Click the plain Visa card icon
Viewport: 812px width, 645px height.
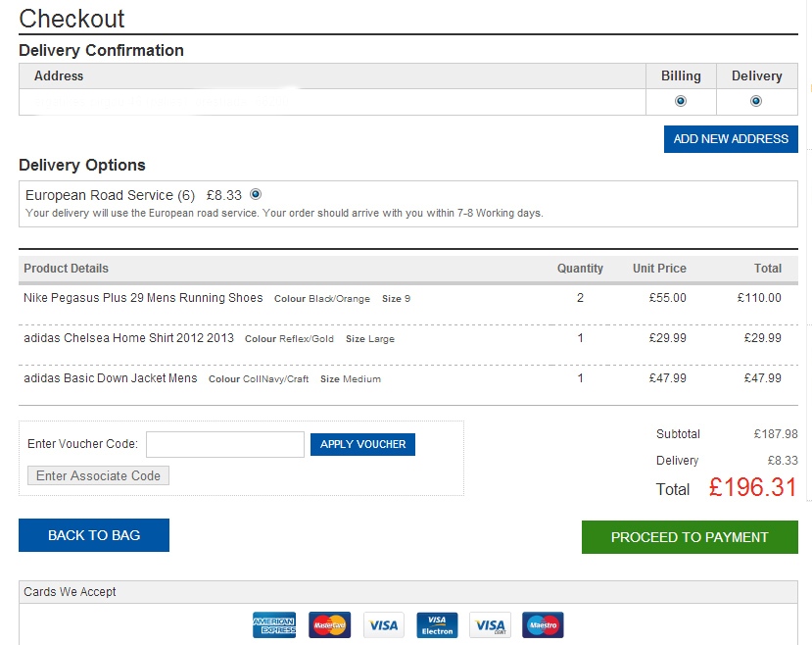(x=383, y=624)
